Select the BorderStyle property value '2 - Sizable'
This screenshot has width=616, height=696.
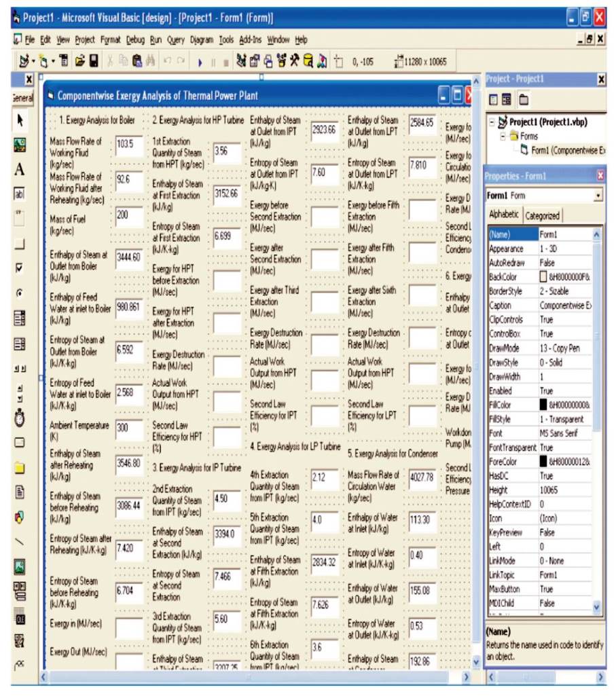[x=554, y=291]
